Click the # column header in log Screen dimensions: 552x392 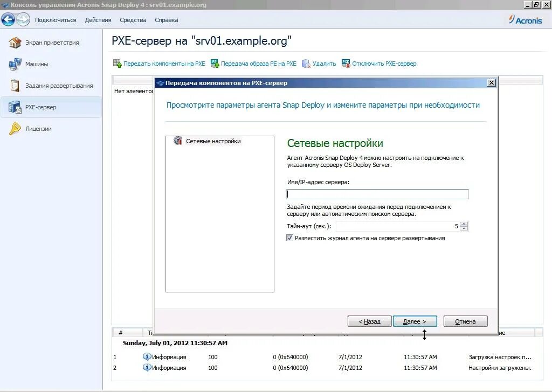point(121,333)
